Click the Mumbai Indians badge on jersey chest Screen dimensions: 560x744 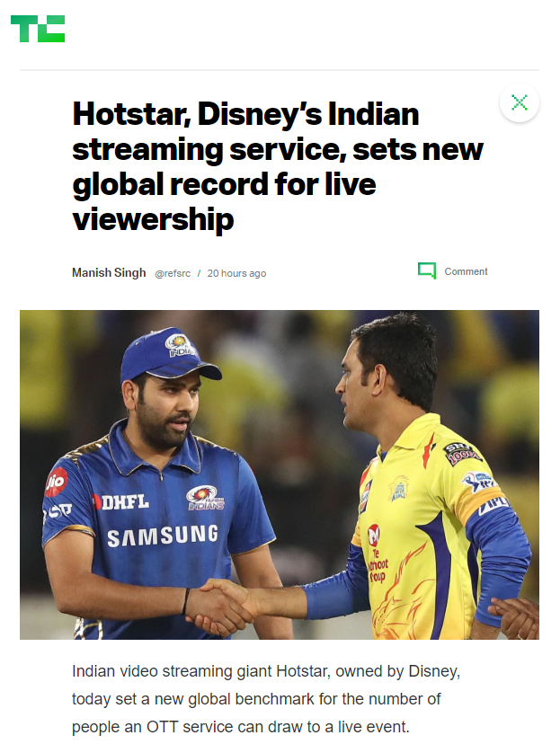point(205,498)
